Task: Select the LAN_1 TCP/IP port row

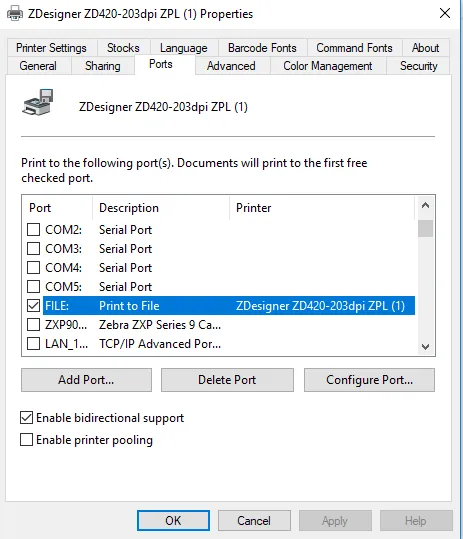Action: [x=220, y=344]
